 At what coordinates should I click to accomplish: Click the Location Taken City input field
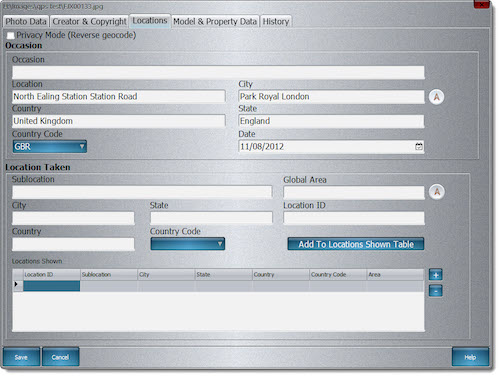tap(73, 218)
